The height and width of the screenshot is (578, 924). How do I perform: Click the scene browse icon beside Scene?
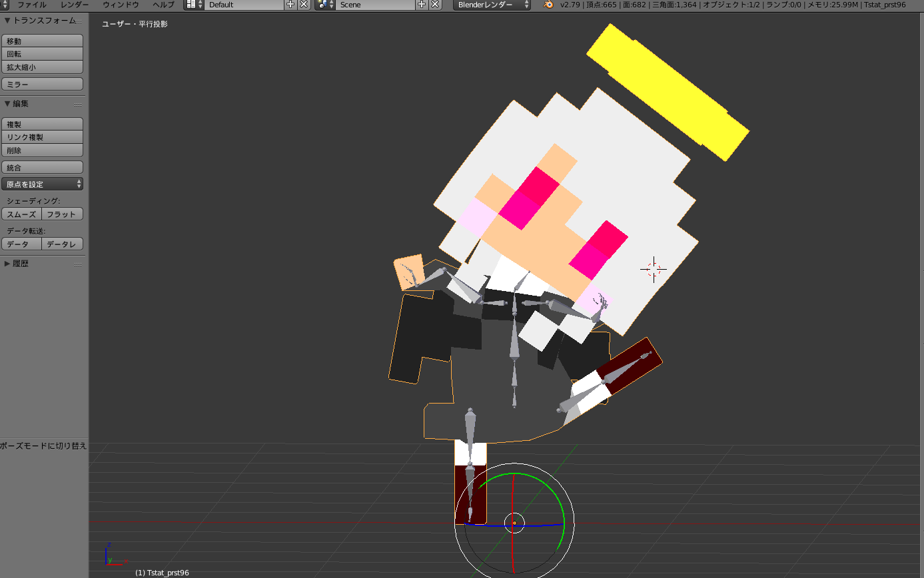(x=325, y=5)
